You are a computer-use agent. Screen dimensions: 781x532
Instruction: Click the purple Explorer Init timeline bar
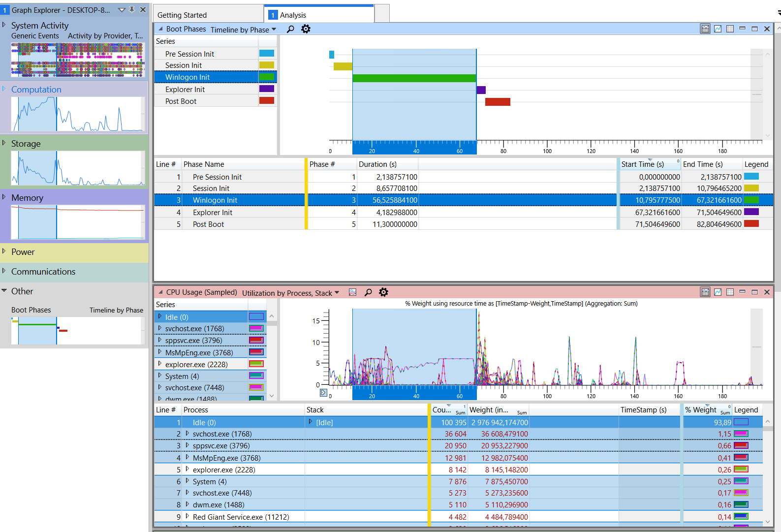pyautogui.click(x=481, y=90)
